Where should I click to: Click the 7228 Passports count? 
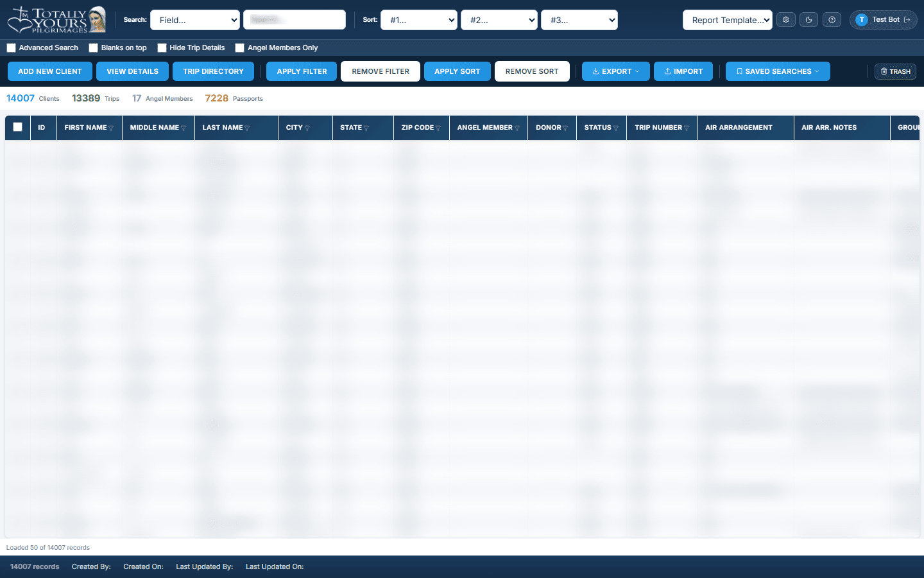pyautogui.click(x=234, y=98)
